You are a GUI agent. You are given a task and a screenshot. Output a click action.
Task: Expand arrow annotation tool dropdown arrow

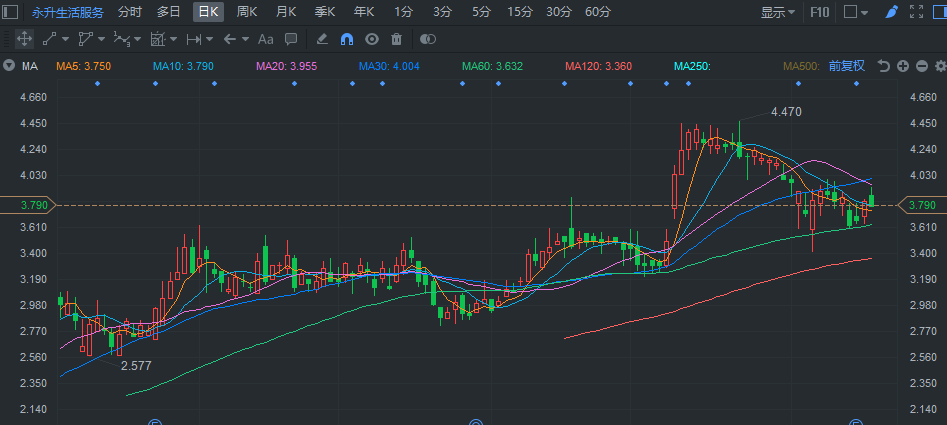tap(245, 39)
